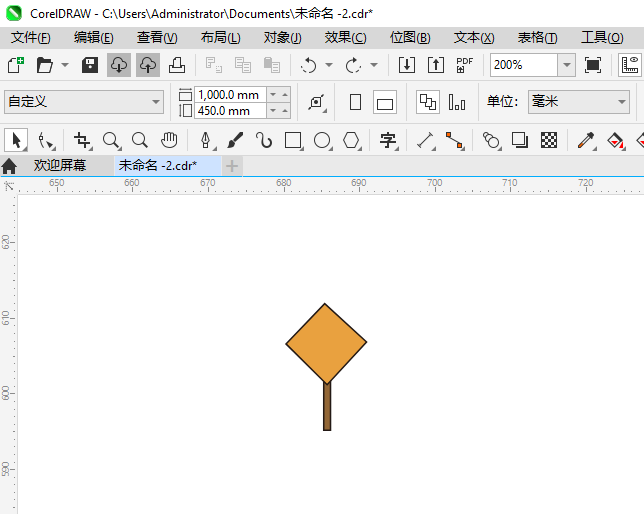Viewport: 644px width, 514px height.
Task: Select the Polygon tool
Action: (352, 141)
